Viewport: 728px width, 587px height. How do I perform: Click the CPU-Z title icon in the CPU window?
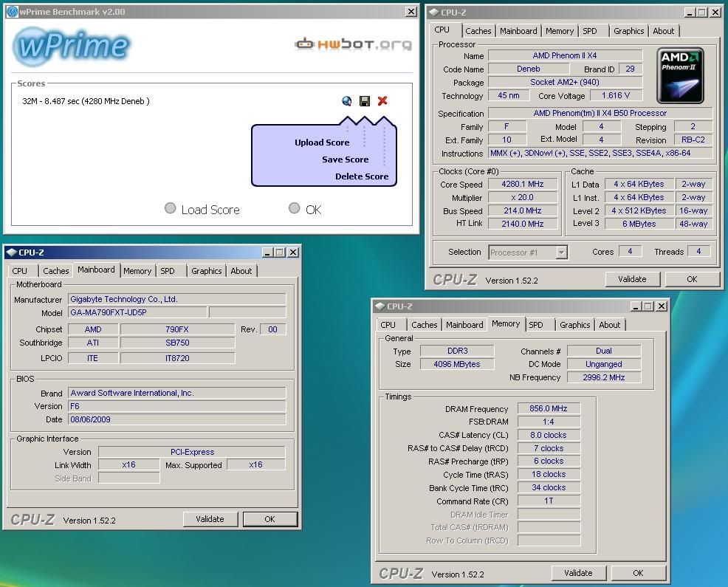tap(433, 13)
